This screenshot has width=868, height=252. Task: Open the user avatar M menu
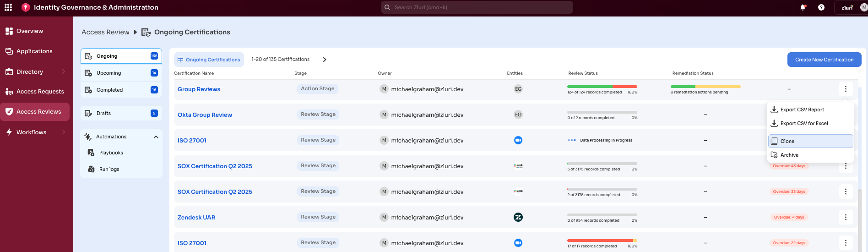[864, 7]
